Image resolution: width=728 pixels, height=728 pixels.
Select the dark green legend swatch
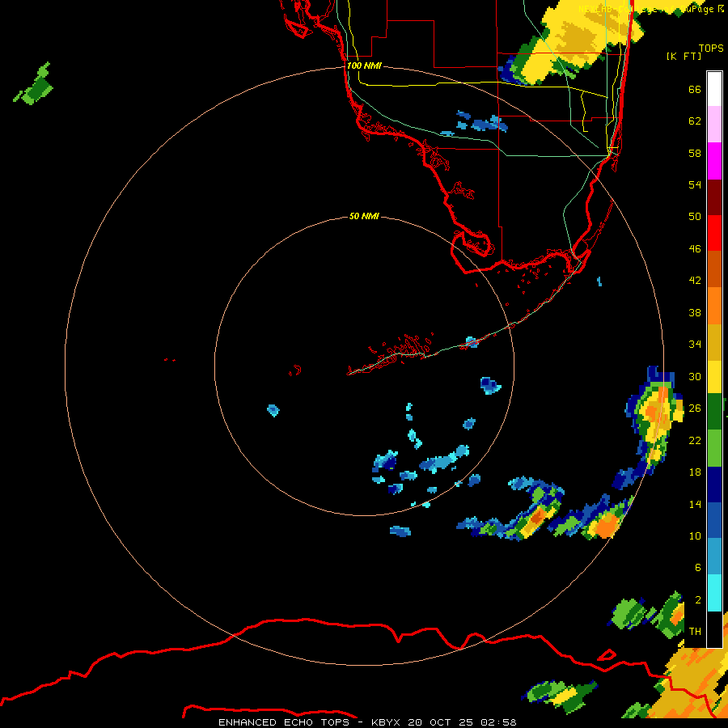714,412
